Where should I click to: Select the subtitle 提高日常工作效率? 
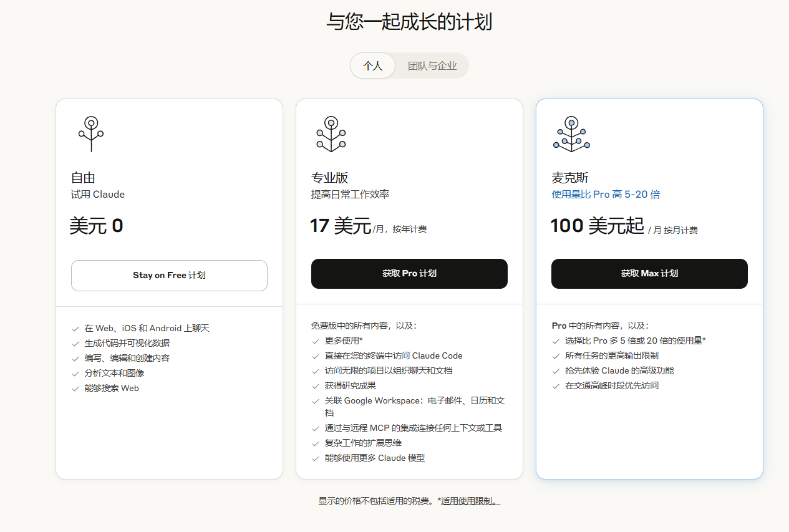point(351,195)
